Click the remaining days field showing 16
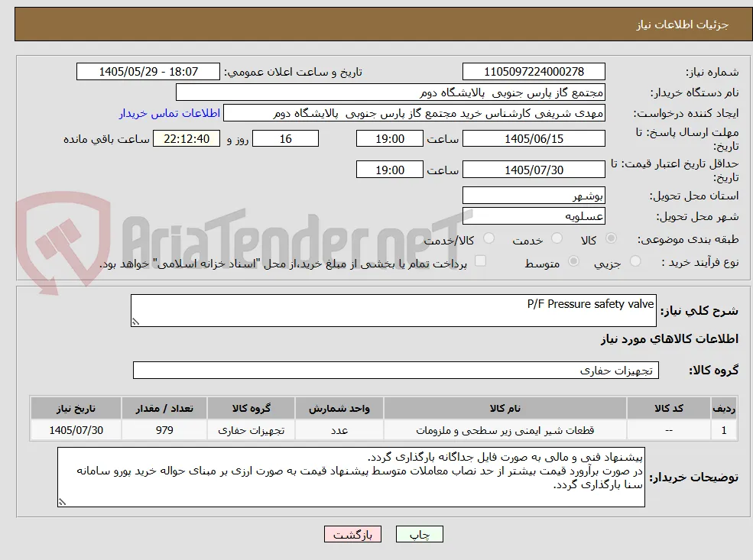 coord(285,139)
